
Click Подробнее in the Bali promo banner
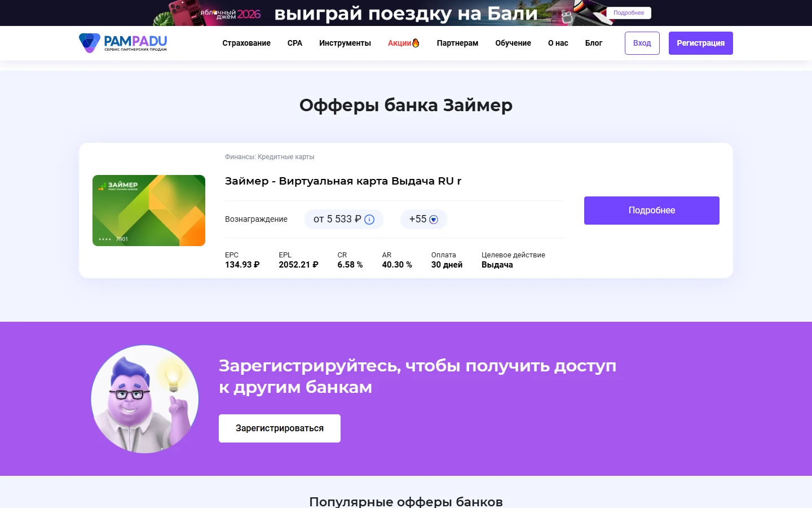[629, 12]
